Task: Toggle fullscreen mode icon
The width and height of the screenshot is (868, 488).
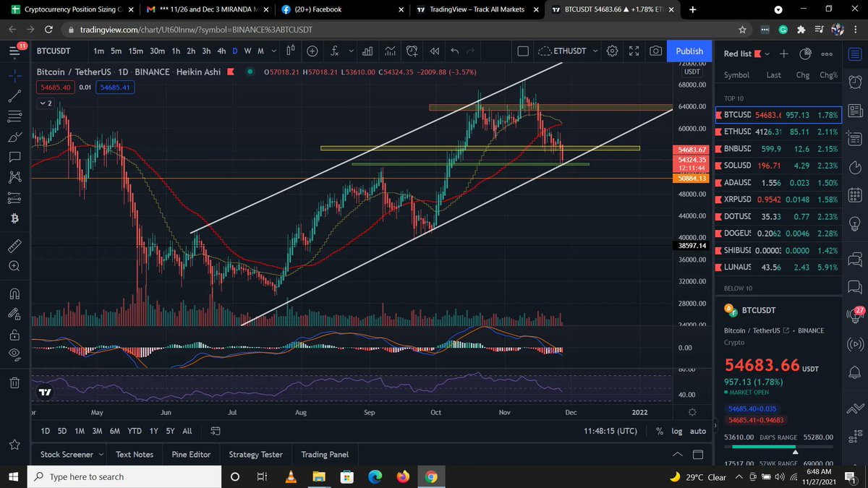Action: pos(634,51)
